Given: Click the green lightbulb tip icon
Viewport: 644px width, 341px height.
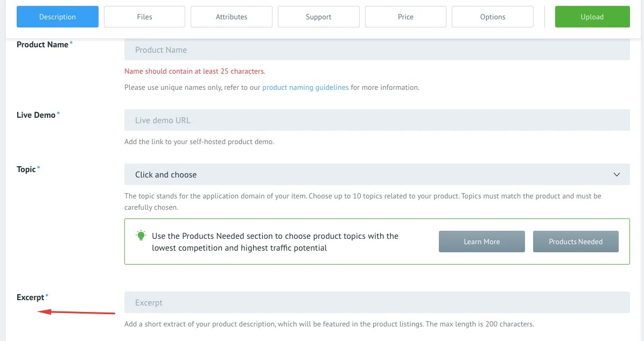Looking at the screenshot, I should tap(141, 235).
